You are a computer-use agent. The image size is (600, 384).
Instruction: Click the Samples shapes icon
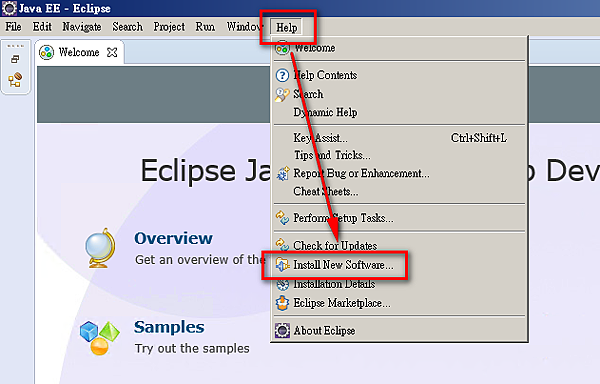click(99, 338)
